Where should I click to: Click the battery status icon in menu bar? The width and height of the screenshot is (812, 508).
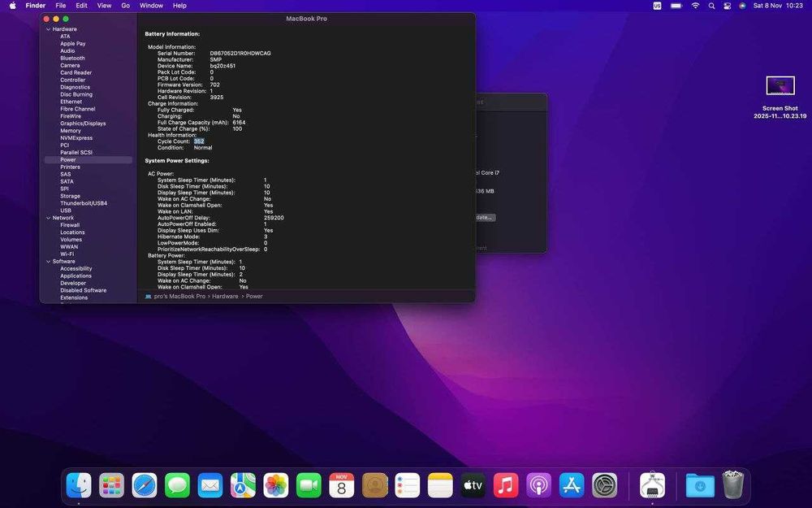676,6
